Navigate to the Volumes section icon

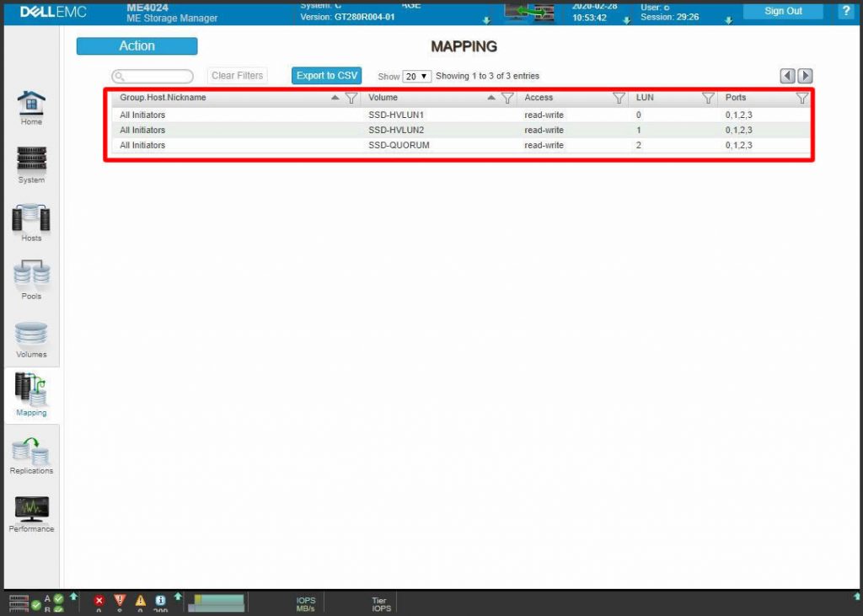(31, 335)
